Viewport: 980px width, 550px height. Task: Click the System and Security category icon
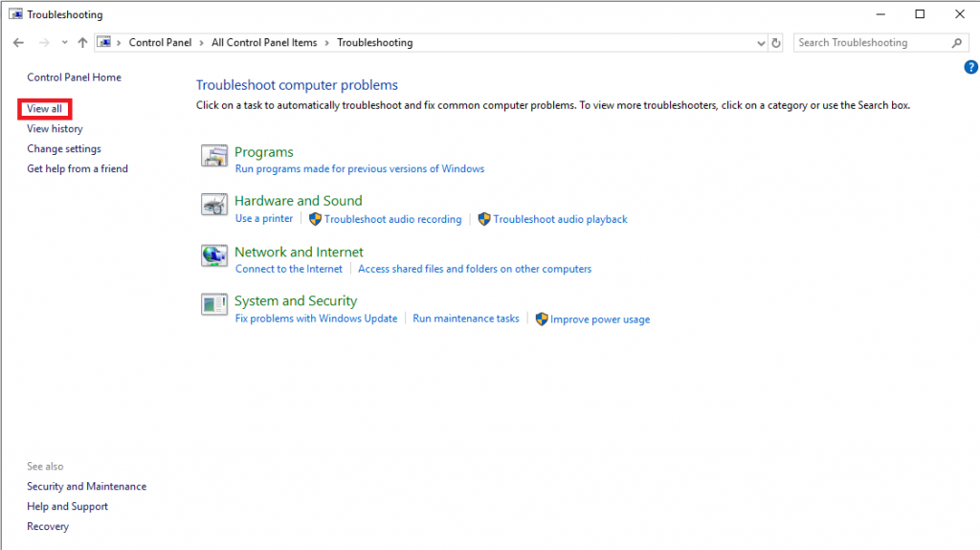pos(214,304)
